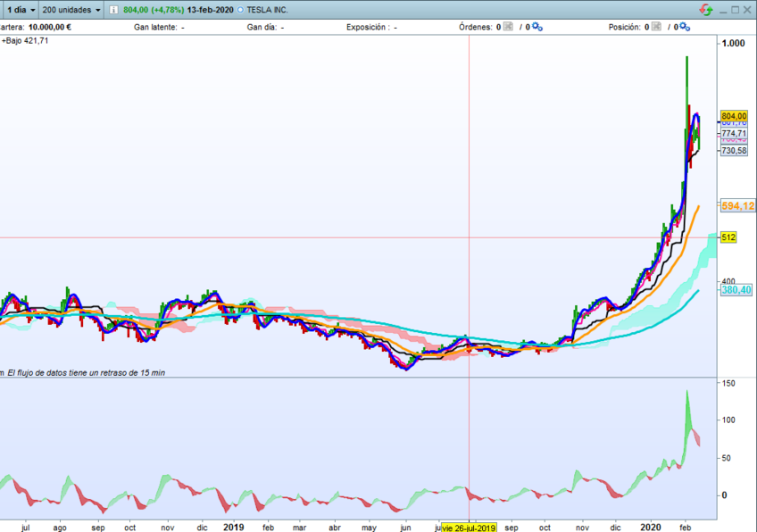This screenshot has width=757, height=532.
Task: Open the gear settings icon for Posición
Action: (685, 27)
